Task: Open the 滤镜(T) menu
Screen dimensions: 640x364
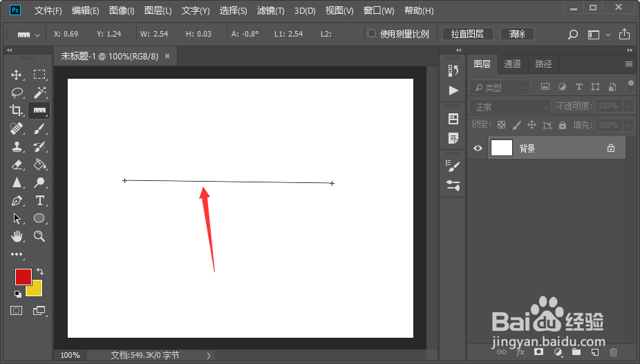Action: pyautogui.click(x=270, y=10)
